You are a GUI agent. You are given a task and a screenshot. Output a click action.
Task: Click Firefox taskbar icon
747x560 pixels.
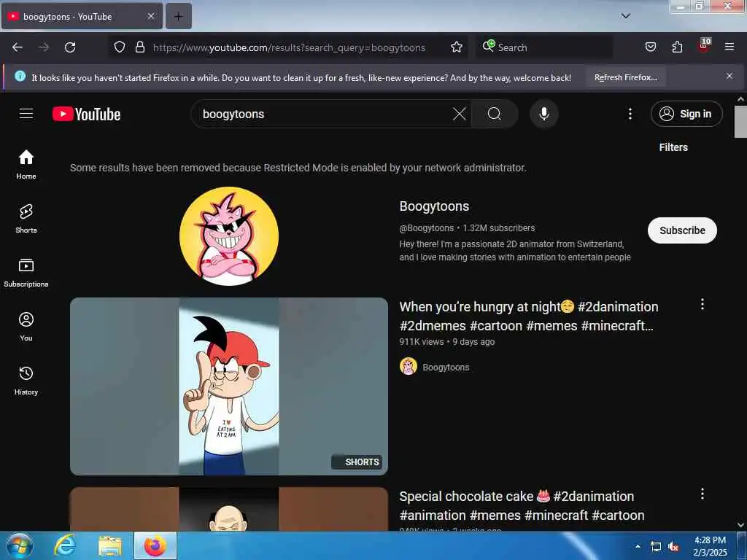pyautogui.click(x=155, y=545)
